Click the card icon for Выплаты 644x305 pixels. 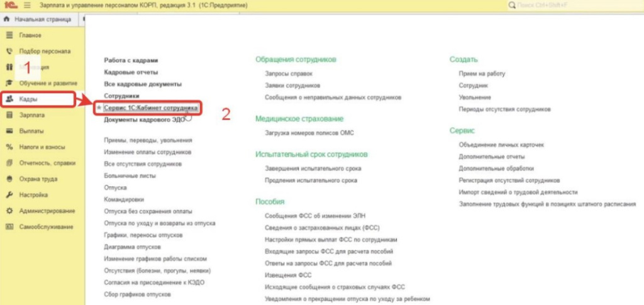(9, 131)
